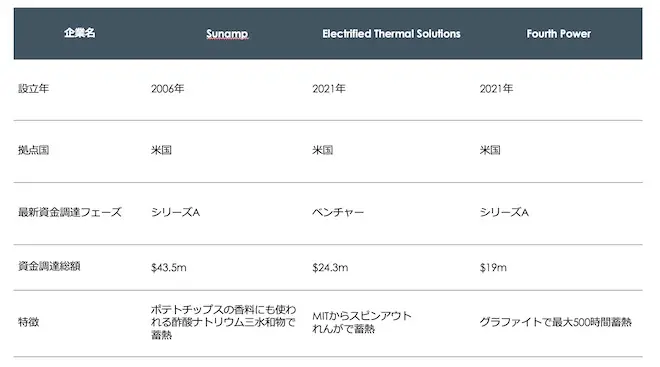
Task: Select the 特徴 row label
Action: 29,322
